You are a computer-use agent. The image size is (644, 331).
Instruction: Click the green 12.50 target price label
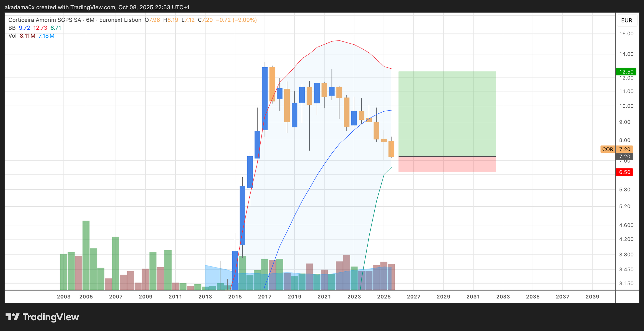(626, 72)
